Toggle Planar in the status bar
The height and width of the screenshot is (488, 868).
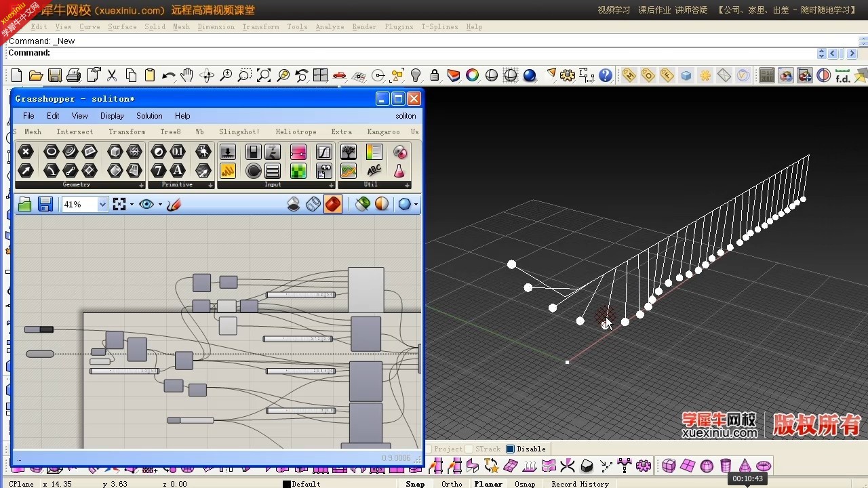click(488, 484)
